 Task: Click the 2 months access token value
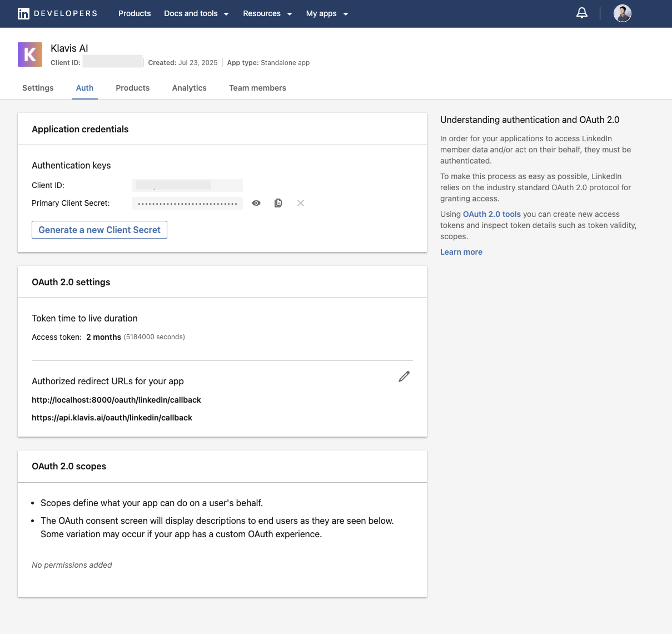103,337
